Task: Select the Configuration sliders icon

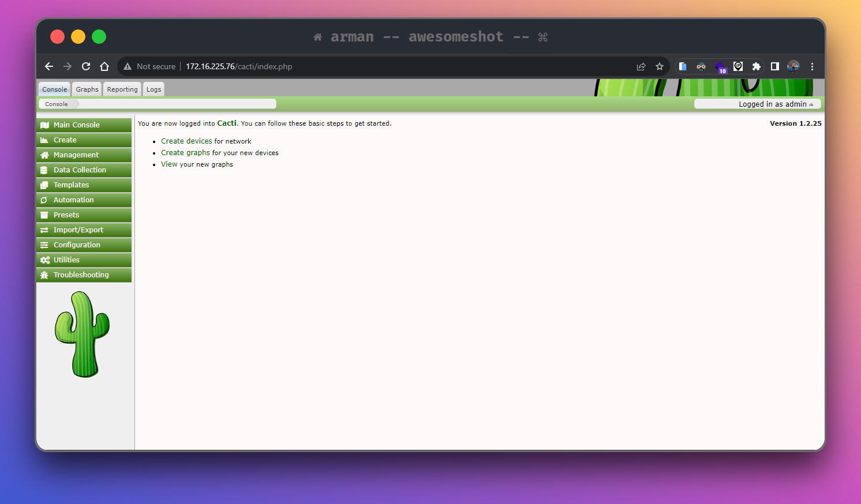Action: [46, 245]
